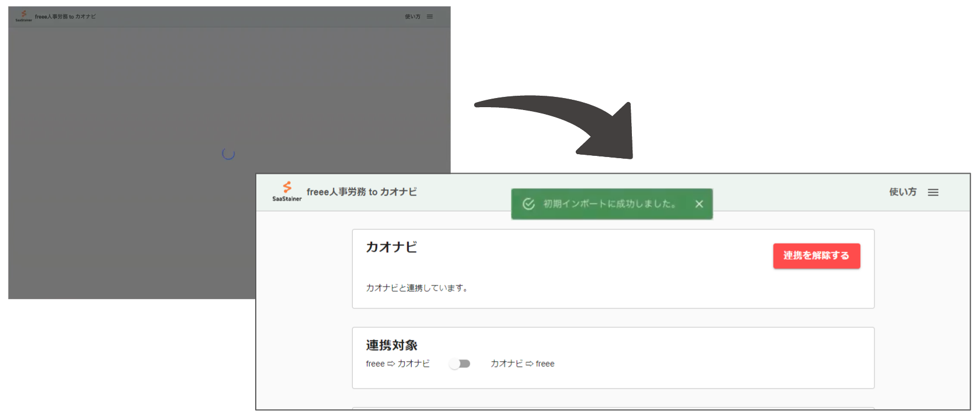980x419 pixels.
Task: Toggle the 連携対象 direction switch
Action: (x=460, y=364)
